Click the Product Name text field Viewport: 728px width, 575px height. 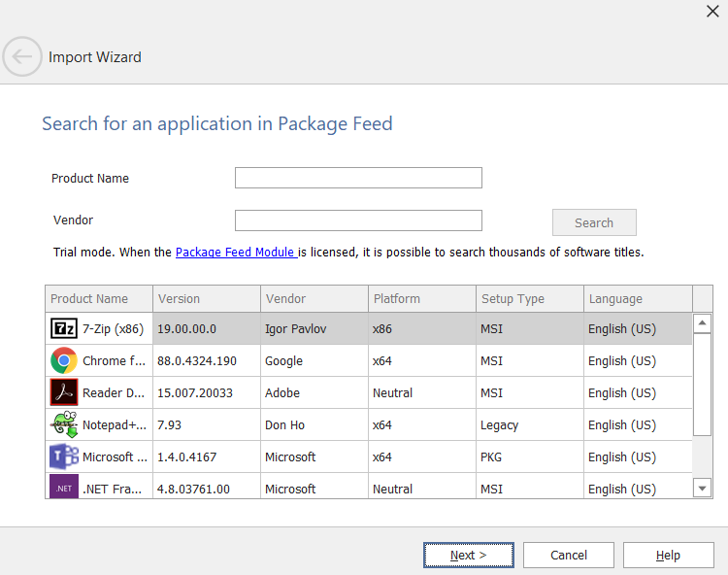point(358,178)
